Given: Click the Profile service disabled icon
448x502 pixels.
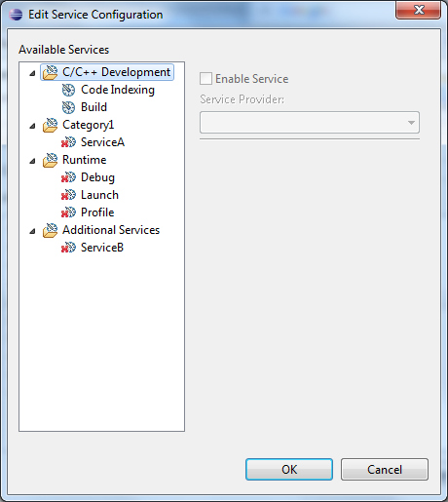Looking at the screenshot, I should pyautogui.click(x=68, y=212).
